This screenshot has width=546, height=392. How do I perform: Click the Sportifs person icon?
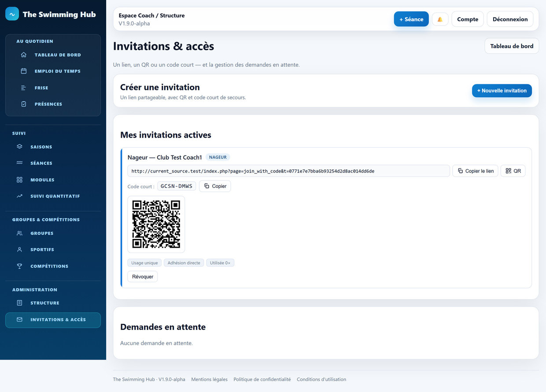pyautogui.click(x=19, y=249)
